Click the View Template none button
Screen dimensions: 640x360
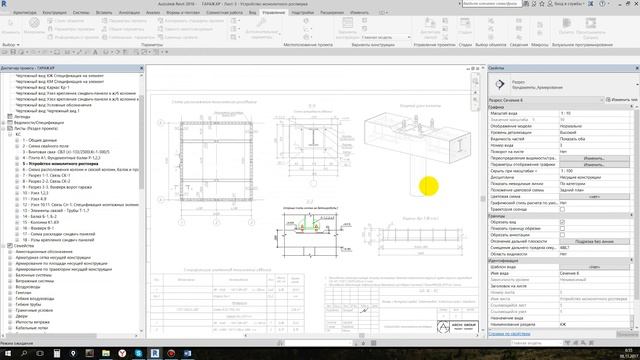pyautogui.click(x=594, y=267)
